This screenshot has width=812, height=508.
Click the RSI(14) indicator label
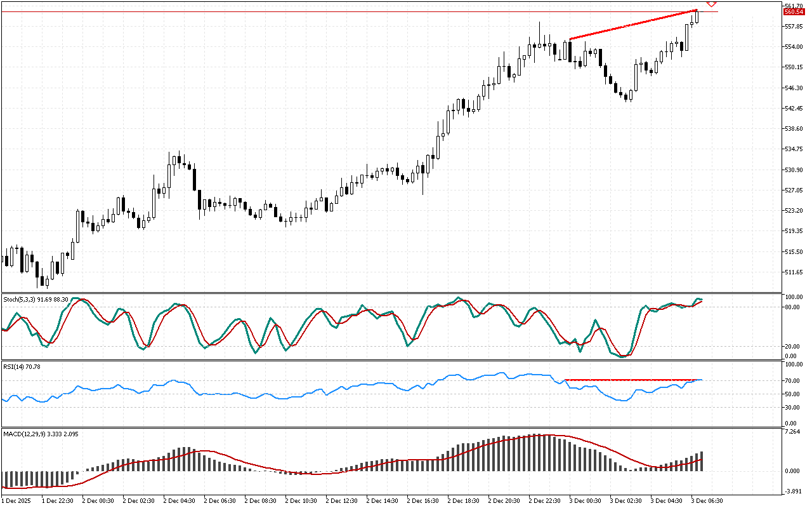(x=14, y=366)
